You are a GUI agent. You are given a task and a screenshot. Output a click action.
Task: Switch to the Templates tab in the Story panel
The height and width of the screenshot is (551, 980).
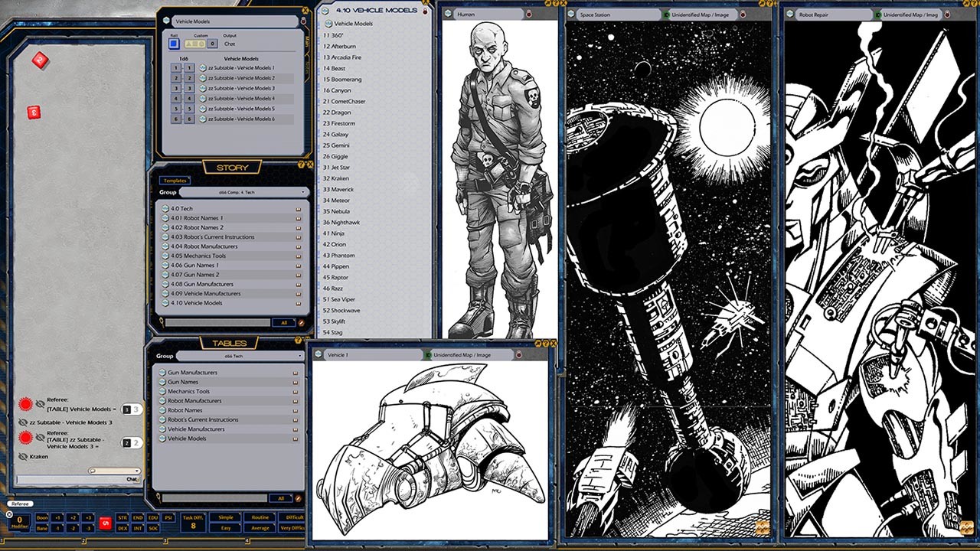pos(176,181)
